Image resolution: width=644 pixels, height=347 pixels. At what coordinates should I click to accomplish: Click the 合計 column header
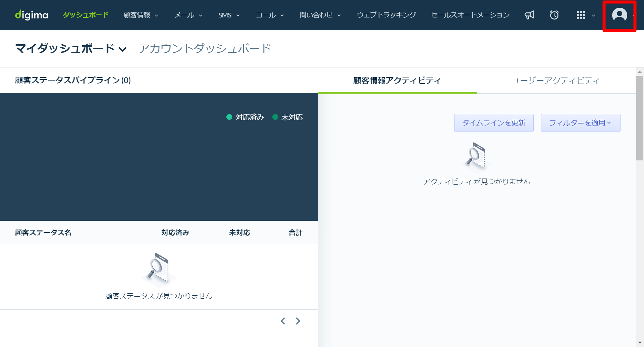pos(296,233)
